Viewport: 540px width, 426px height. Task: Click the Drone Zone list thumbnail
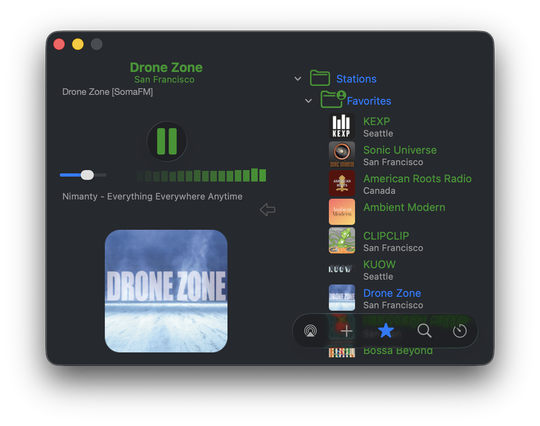coord(342,298)
